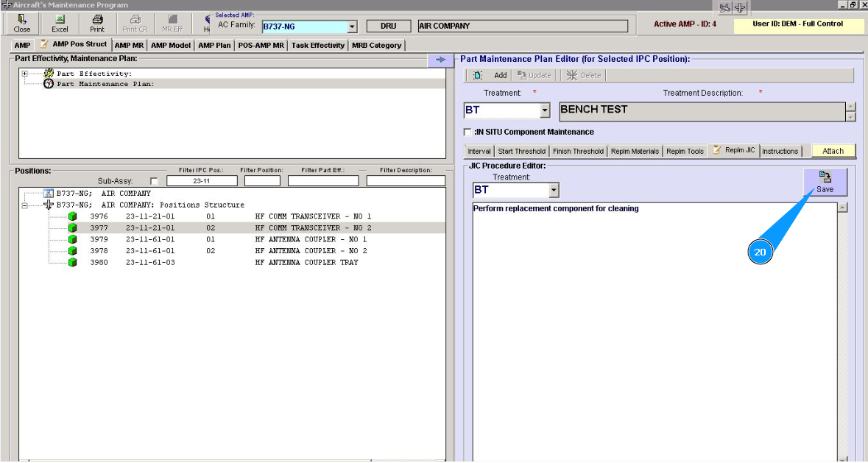Click the yellow Attach button

pyautogui.click(x=833, y=151)
